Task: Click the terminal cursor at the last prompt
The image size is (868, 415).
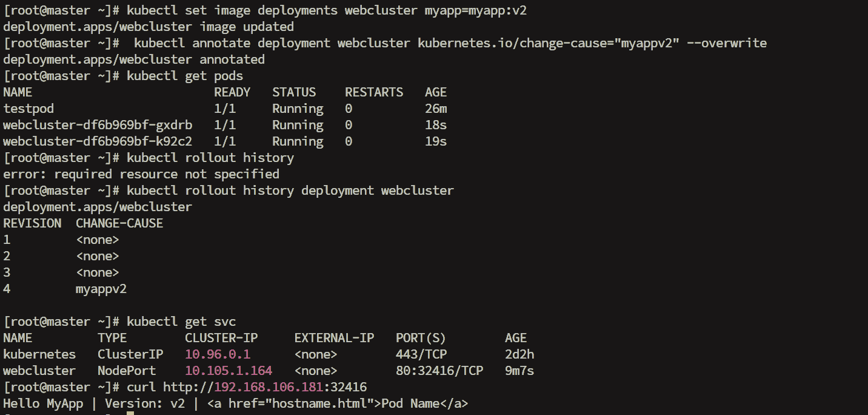Action: pos(130,413)
